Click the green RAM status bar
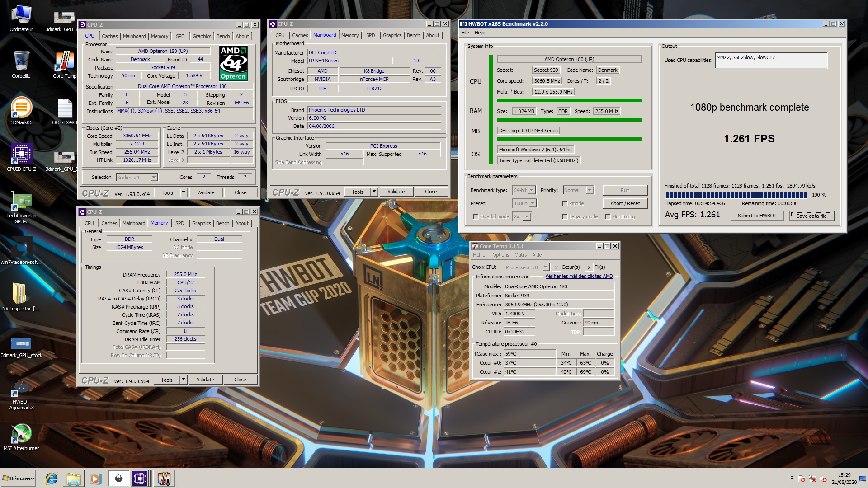Viewport: 868px width, 488px height. (x=570, y=120)
